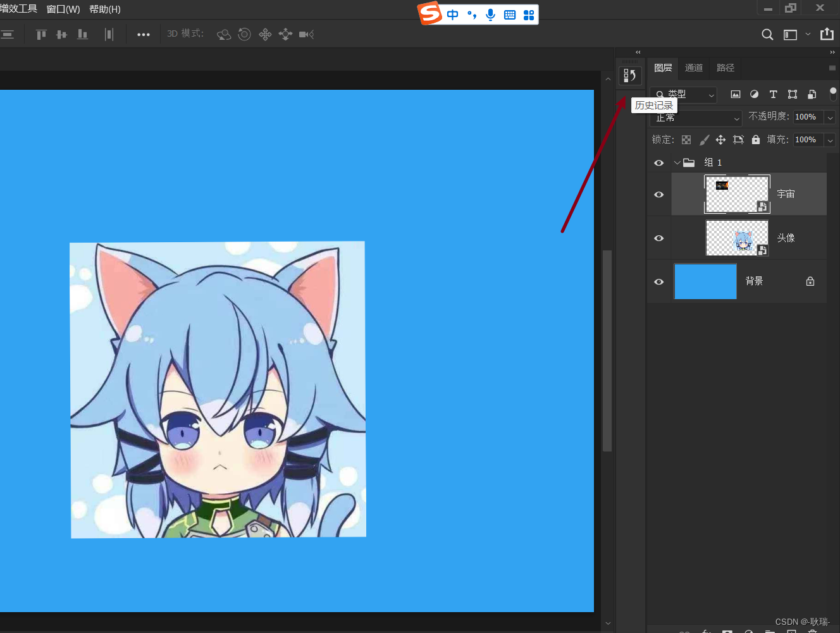Switch to the 通道 tab
Screen dimensions: 840x633
pyautogui.click(x=694, y=68)
